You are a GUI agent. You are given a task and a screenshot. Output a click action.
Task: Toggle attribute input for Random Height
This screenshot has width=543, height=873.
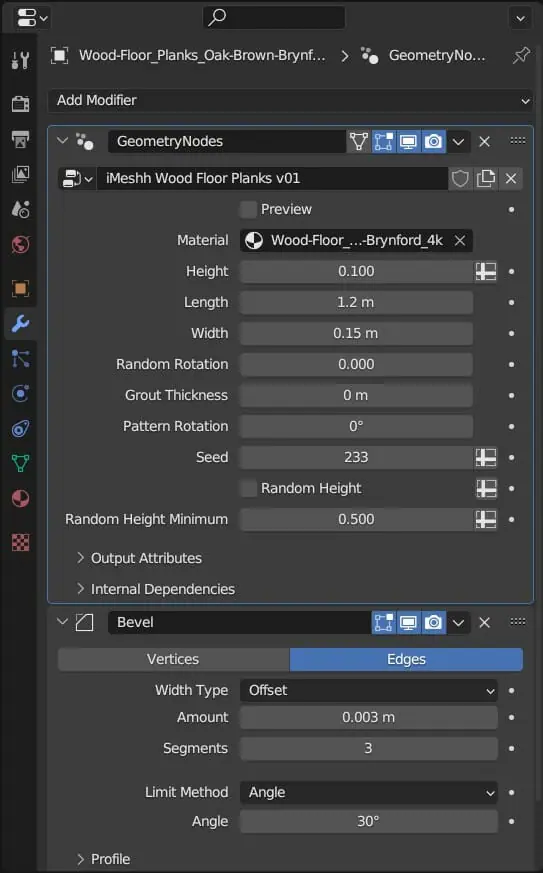(x=486, y=488)
